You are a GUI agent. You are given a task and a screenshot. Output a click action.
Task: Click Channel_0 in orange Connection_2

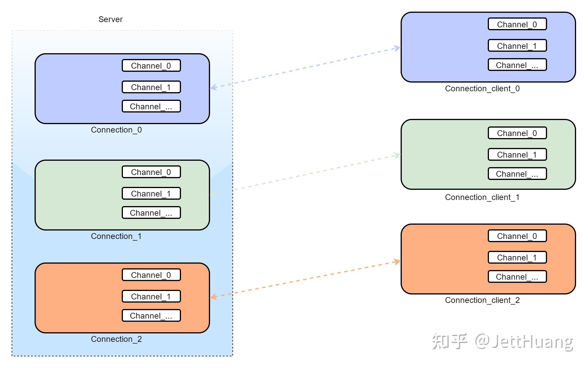click(151, 275)
